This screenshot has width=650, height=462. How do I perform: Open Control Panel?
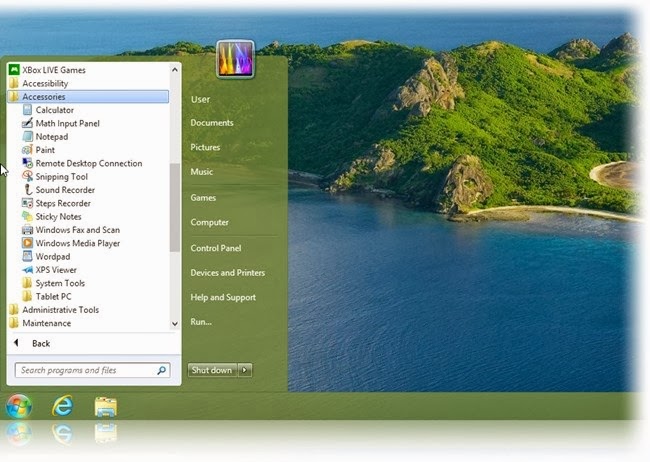[216, 248]
